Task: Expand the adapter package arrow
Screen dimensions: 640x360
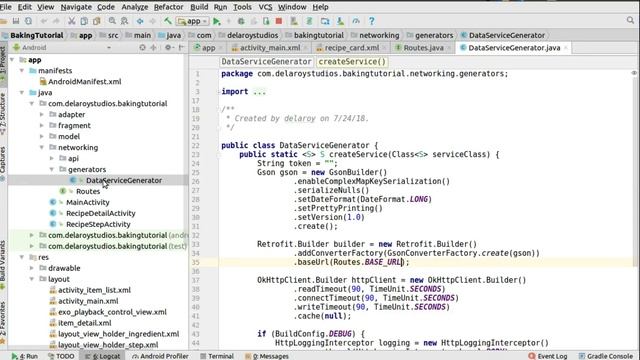Action: 42,115
